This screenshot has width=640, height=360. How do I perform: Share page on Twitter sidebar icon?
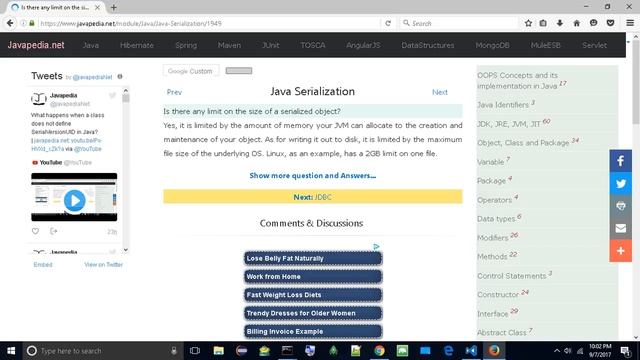(x=620, y=183)
